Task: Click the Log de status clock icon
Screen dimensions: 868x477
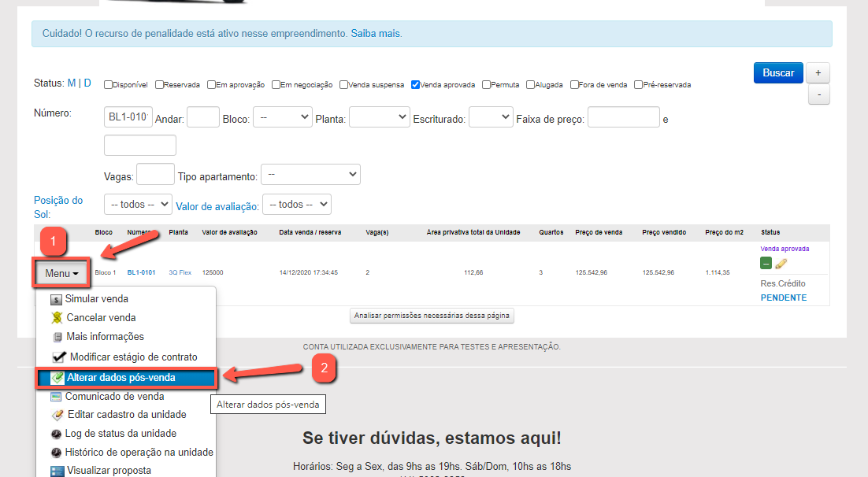Action: pyautogui.click(x=56, y=434)
